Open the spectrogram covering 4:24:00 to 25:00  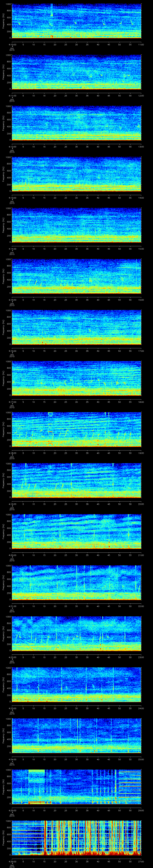click(77, 736)
